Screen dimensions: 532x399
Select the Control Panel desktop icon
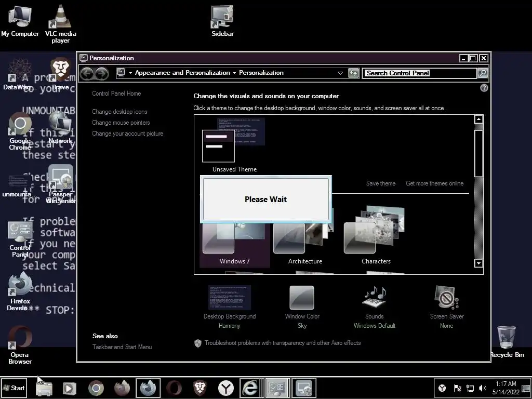coord(20,238)
